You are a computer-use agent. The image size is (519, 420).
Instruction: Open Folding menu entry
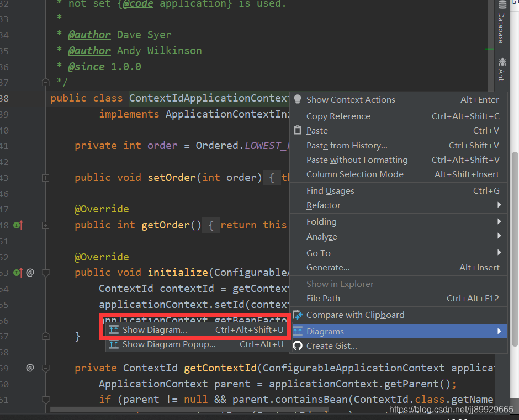coord(399,221)
